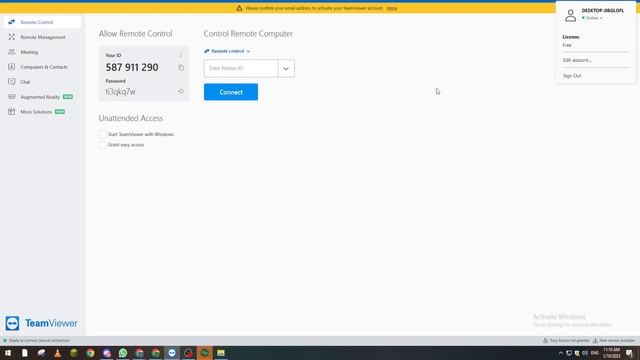Click the Computers & Contacts icon
This screenshot has width=640, height=360.
point(11,67)
